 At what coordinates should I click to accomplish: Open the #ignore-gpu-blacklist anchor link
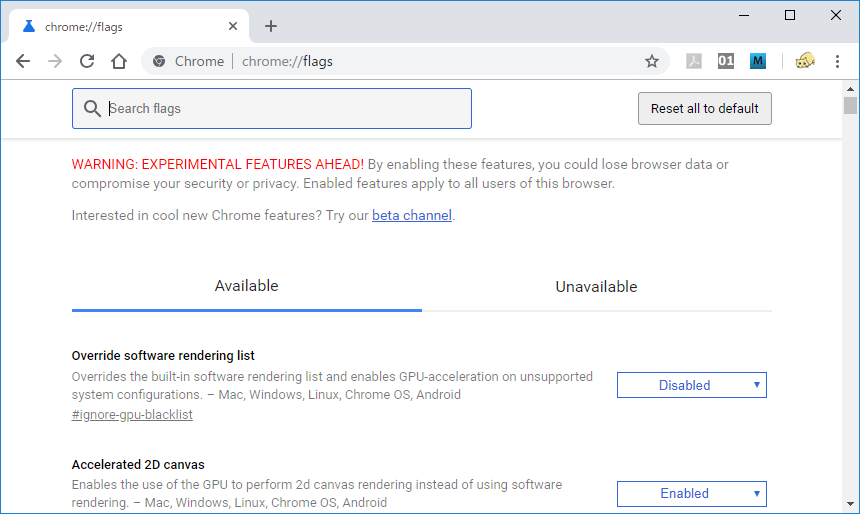click(x=132, y=415)
